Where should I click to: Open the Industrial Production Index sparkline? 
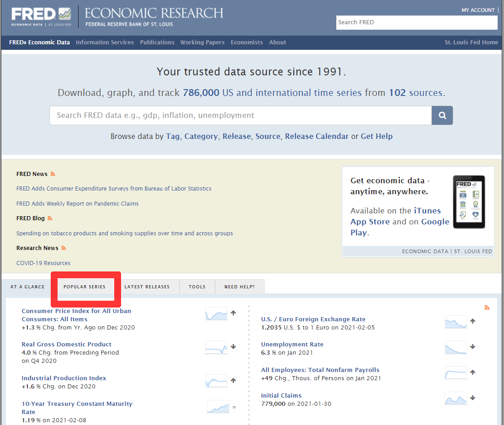pyautogui.click(x=216, y=381)
